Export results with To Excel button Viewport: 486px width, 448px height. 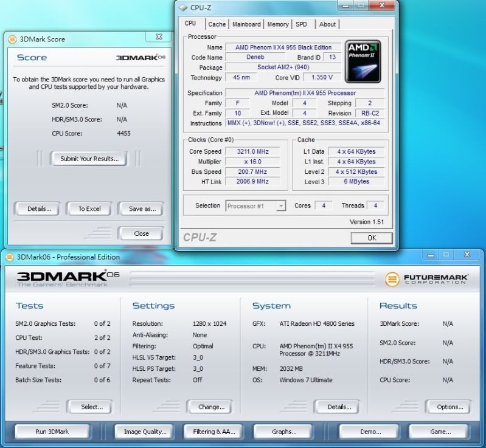(89, 209)
